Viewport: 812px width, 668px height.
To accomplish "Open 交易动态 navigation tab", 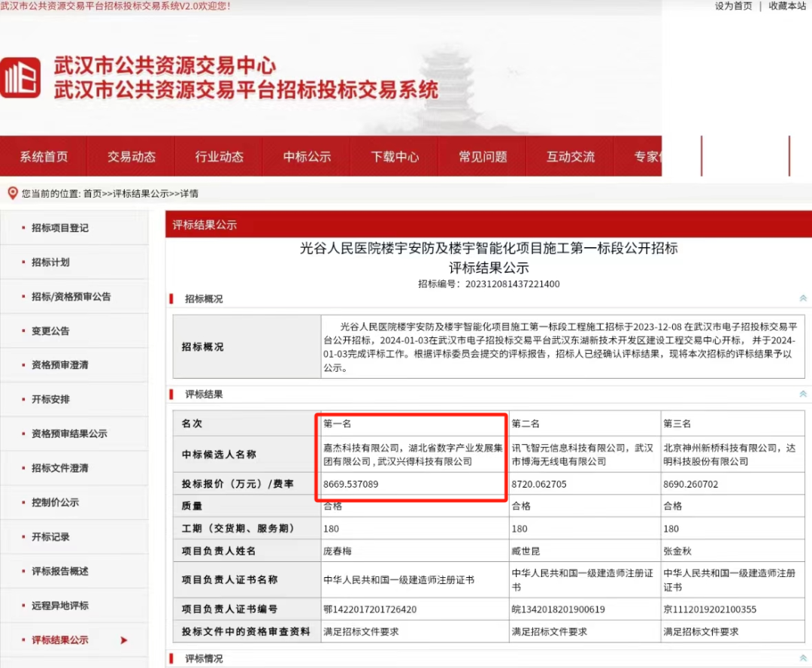I will click(132, 157).
